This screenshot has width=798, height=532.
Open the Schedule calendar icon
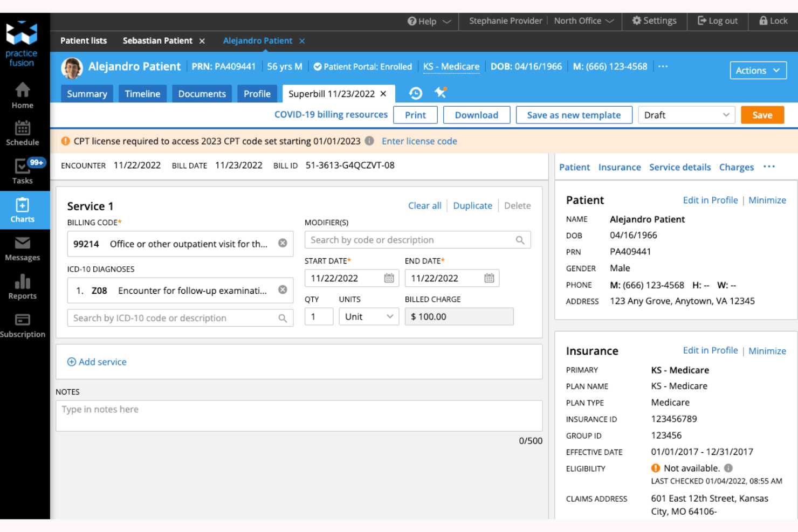[23, 134]
